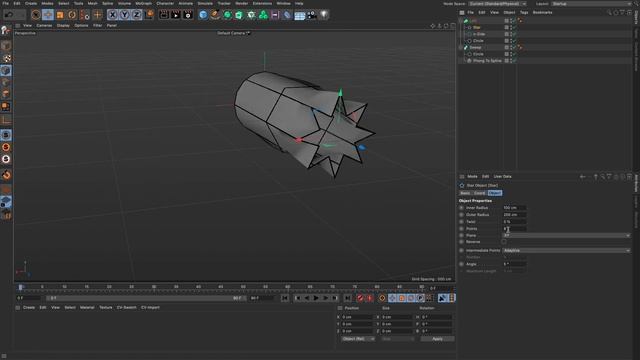Open viewport Cameras menu
640x360 pixels.
point(44,25)
